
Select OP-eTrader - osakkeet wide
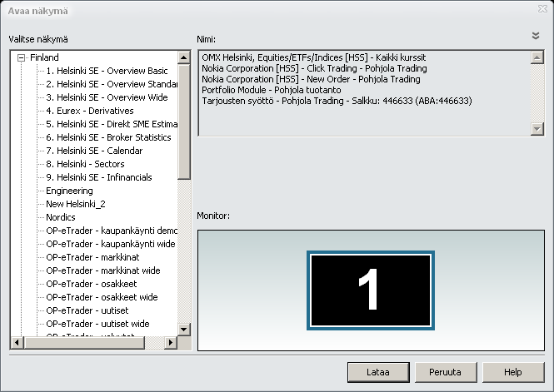(102, 297)
